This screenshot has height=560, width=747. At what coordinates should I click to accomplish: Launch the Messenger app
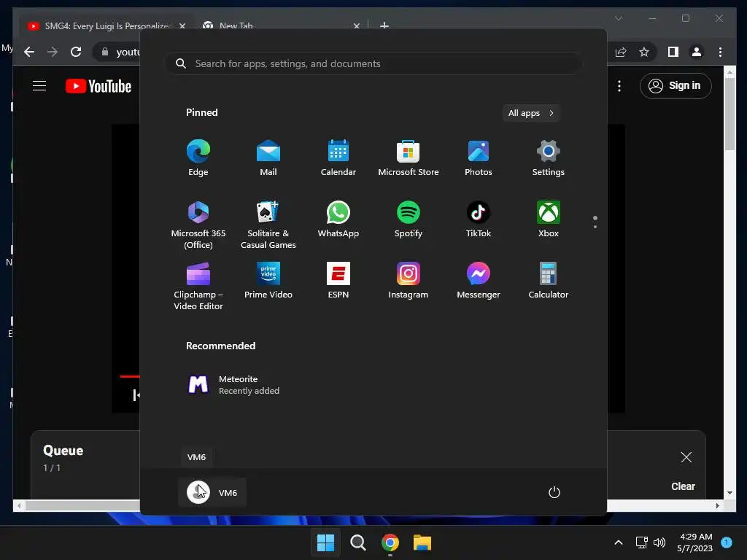479,281
